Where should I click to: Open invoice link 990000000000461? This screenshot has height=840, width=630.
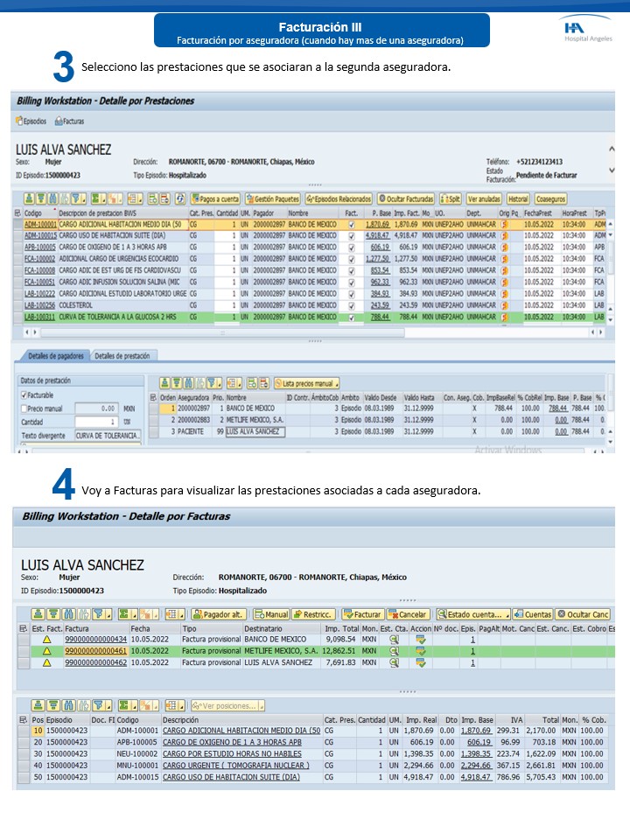click(x=95, y=651)
